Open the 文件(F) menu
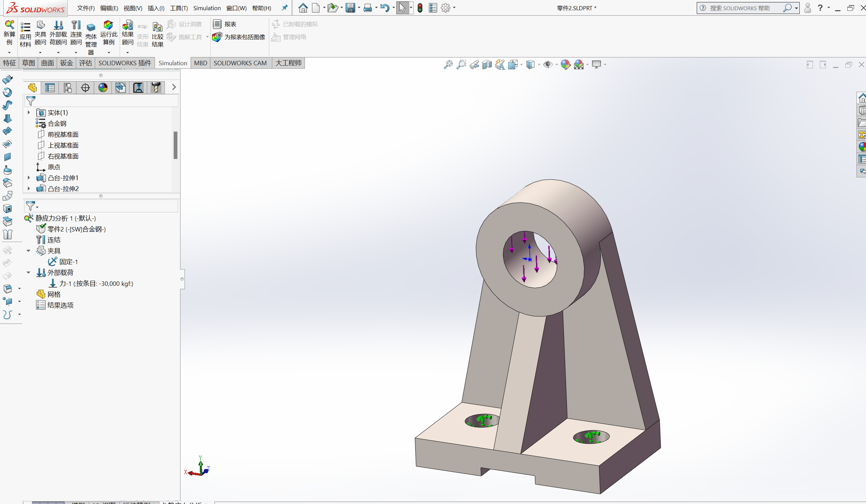The image size is (866, 504). tap(86, 8)
